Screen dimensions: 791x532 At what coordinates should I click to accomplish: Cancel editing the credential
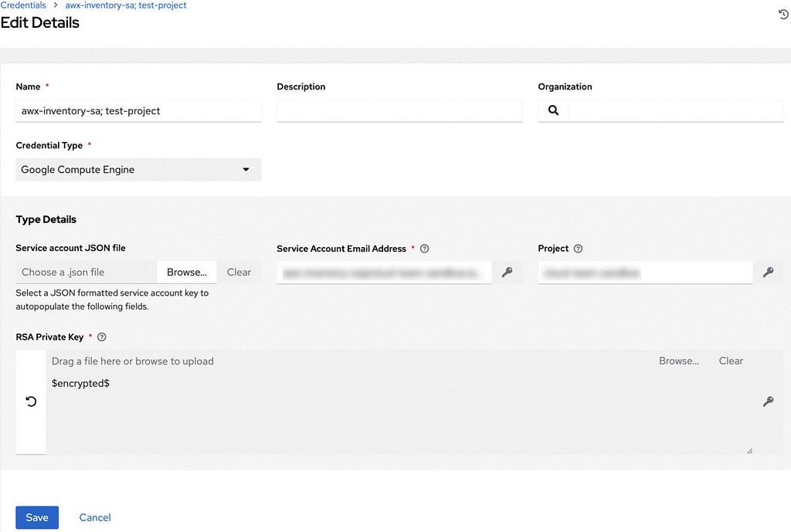click(x=95, y=517)
